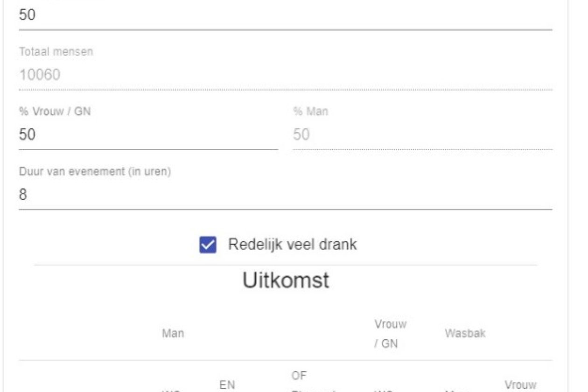Click the Vrouw sub-header under Wasbak
The height and width of the screenshot is (392, 588).
click(x=521, y=385)
